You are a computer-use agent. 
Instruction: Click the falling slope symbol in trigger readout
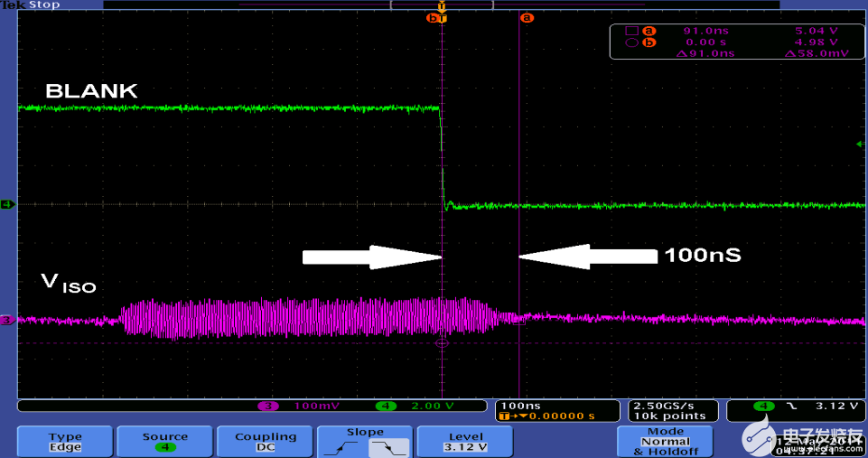pos(791,406)
